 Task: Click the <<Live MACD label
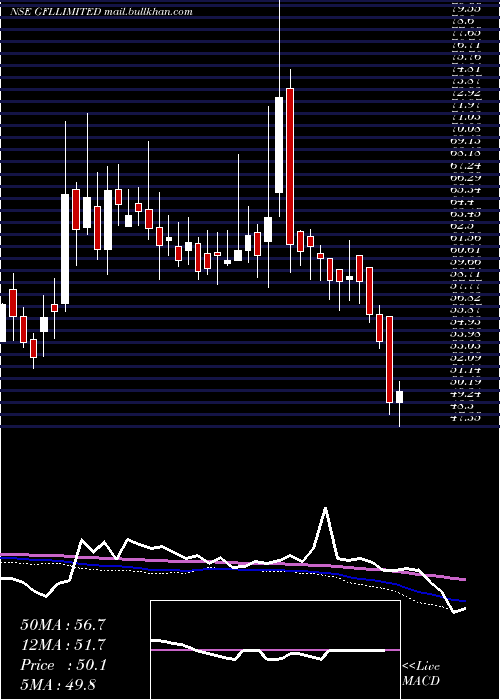(x=421, y=673)
